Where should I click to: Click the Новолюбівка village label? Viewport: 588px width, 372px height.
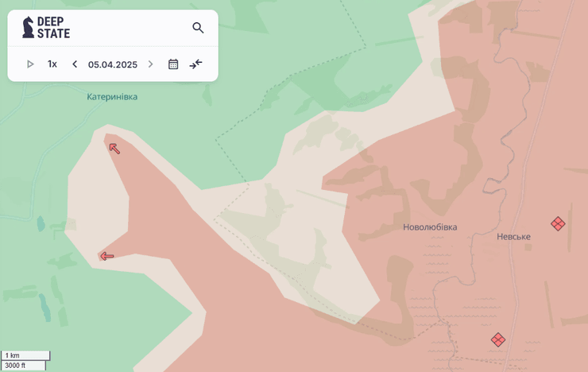(x=430, y=227)
